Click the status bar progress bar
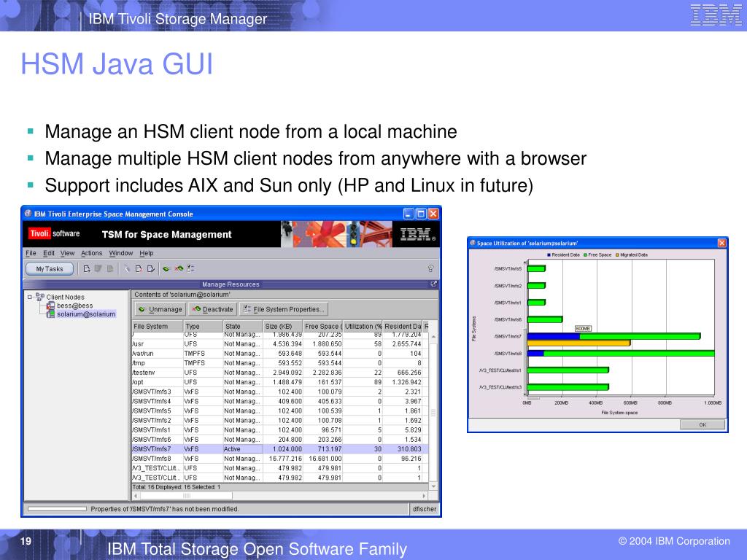 pos(57,509)
